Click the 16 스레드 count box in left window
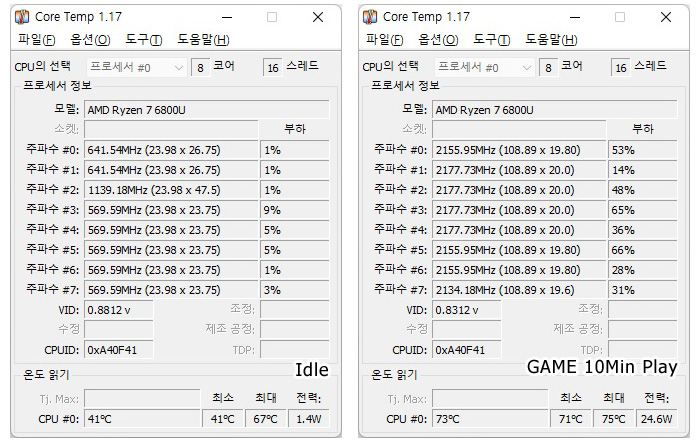 (x=272, y=67)
